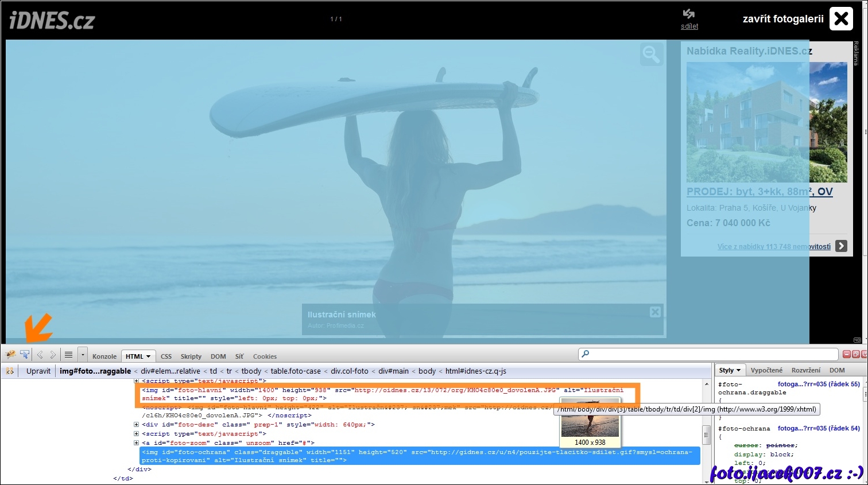This screenshot has width=868, height=485.
Task: Open the HTML tab dropdown arrow
Action: click(148, 356)
